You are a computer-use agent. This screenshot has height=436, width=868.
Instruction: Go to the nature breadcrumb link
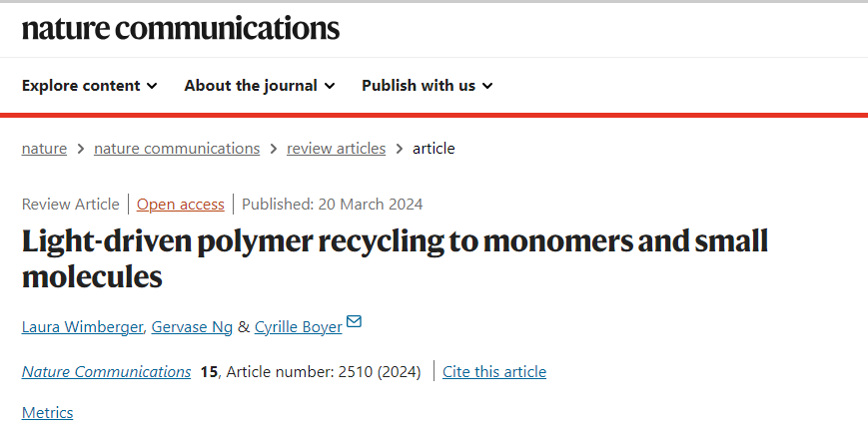pos(44,149)
